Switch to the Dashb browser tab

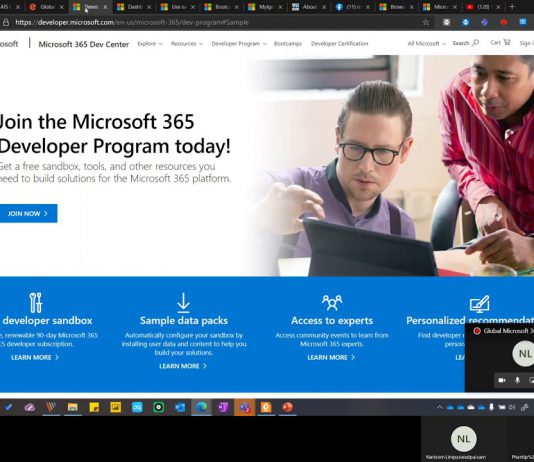tap(134, 7)
